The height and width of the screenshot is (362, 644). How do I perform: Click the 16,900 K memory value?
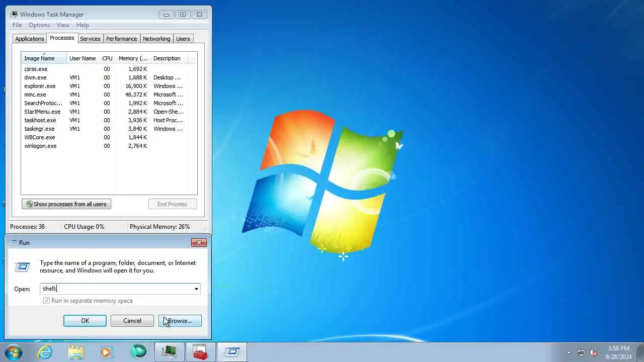pos(136,86)
